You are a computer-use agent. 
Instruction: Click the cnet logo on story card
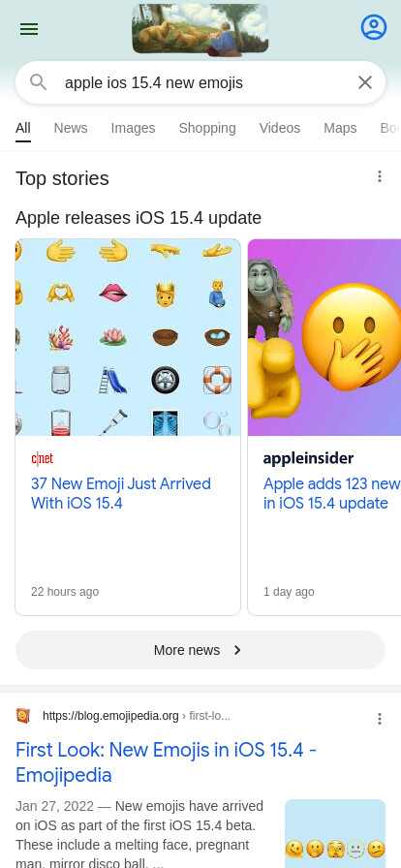(42, 459)
